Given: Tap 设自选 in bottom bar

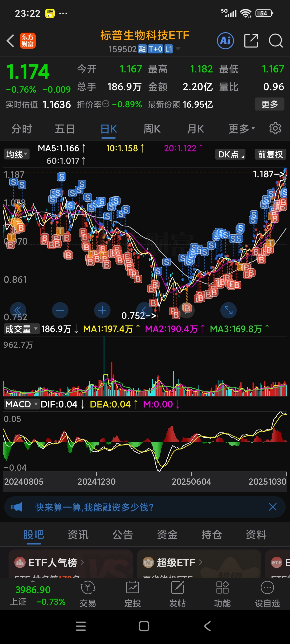Looking at the screenshot, I should pyautogui.click(x=267, y=594).
